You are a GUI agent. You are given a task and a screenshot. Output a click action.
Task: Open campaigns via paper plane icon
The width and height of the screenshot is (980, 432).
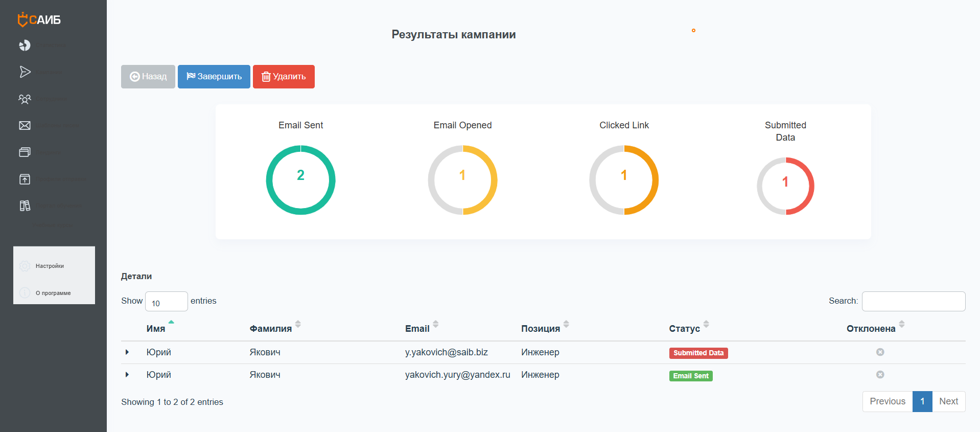click(25, 72)
